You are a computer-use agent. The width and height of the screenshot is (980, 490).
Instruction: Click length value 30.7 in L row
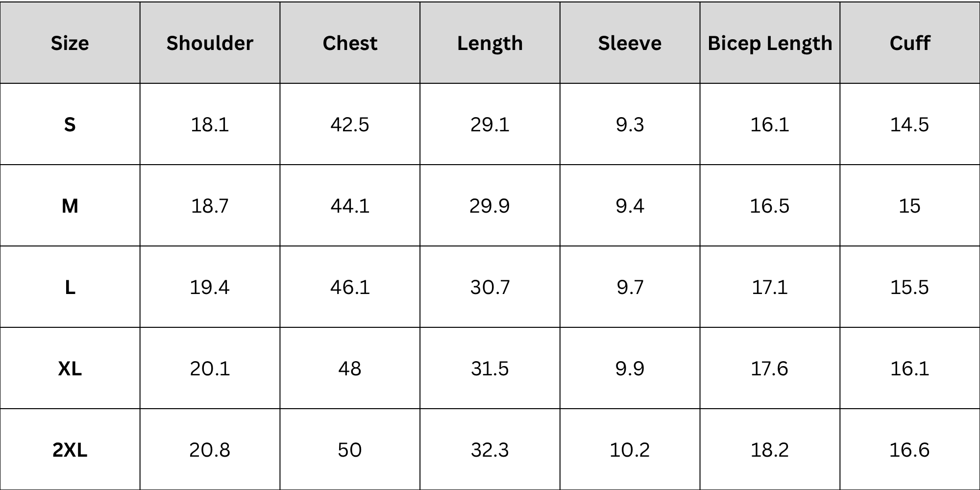490,287
